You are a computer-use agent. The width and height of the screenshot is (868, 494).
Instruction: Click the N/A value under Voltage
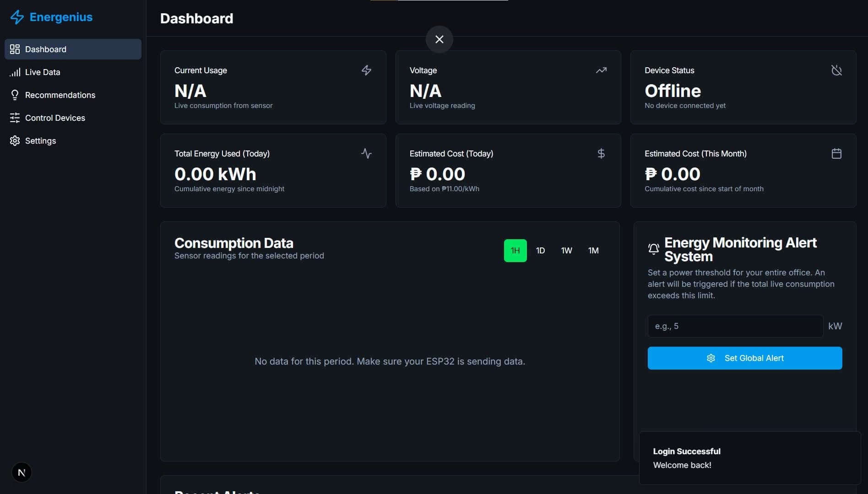click(x=425, y=91)
